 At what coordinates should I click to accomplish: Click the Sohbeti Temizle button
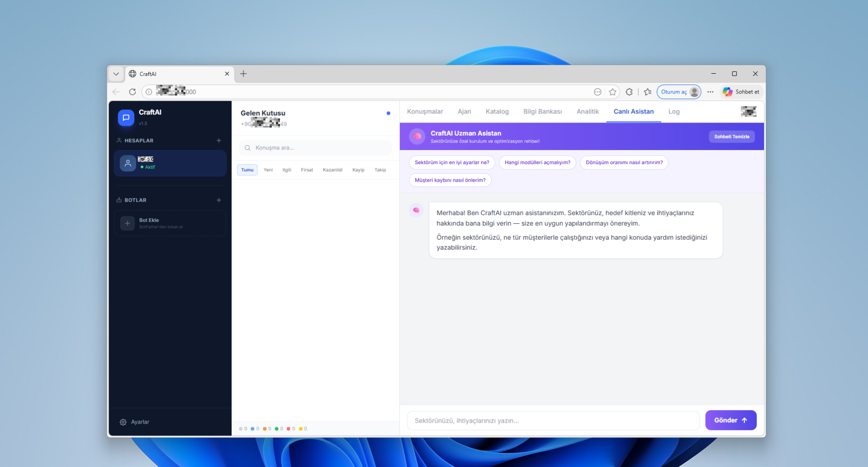point(731,137)
